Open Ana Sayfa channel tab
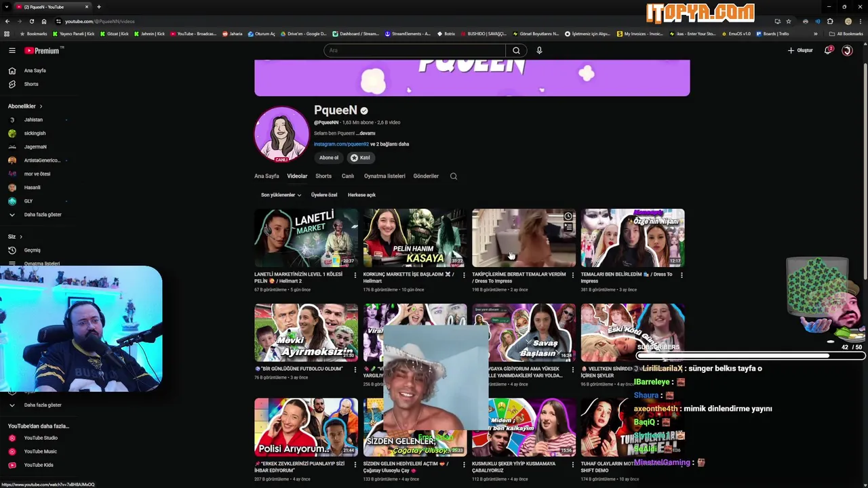This screenshot has height=488, width=868. pos(267,176)
